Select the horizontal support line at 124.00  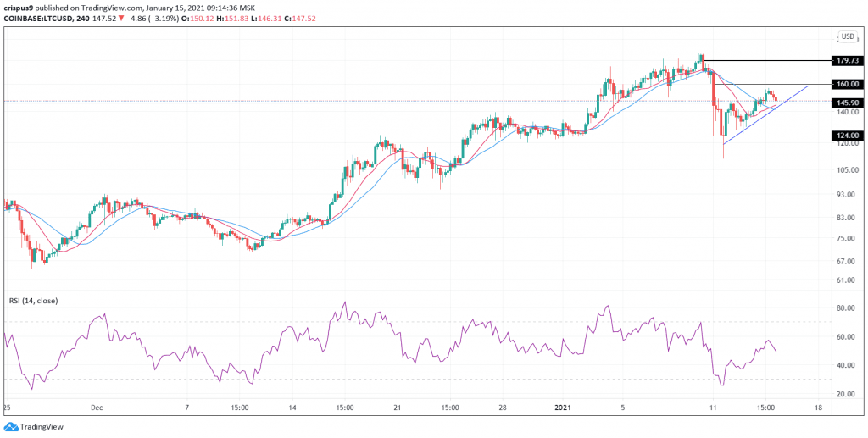(763, 136)
